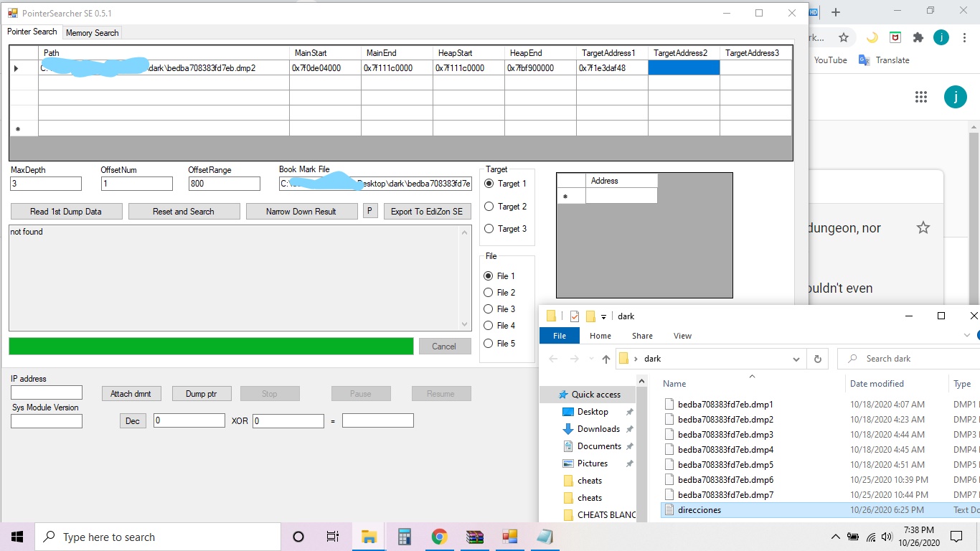Click the green j profile avatar in Chrome toolbar
Image resolution: width=980 pixels, height=551 pixels.
(941, 37)
